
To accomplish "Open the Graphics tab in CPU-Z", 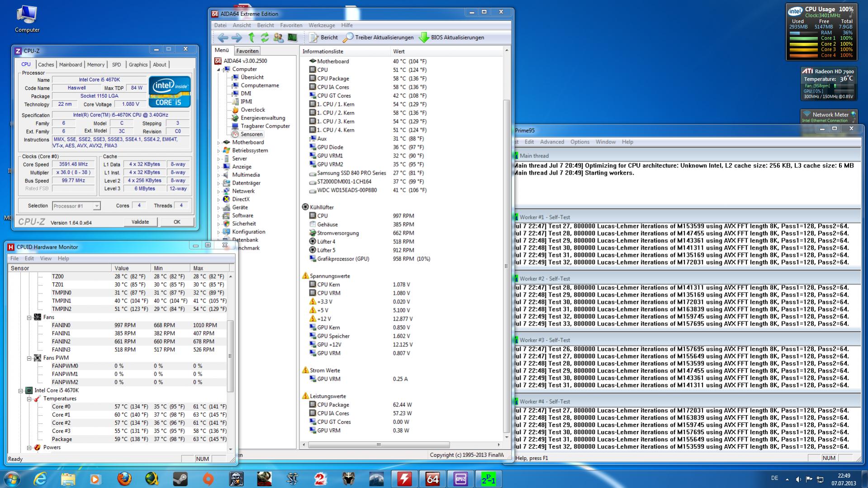I will (138, 65).
